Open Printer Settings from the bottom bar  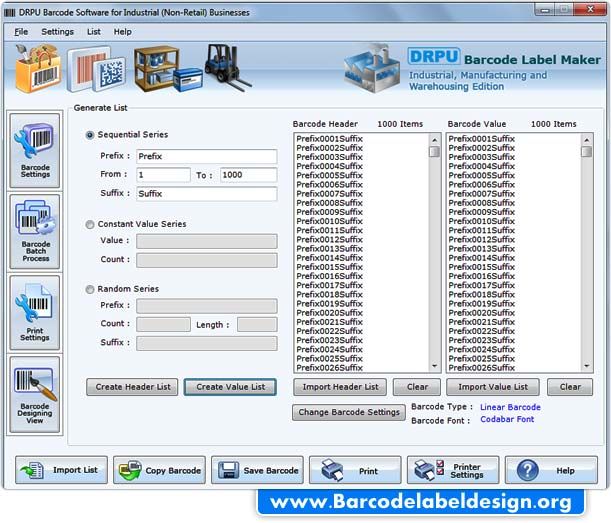click(453, 470)
